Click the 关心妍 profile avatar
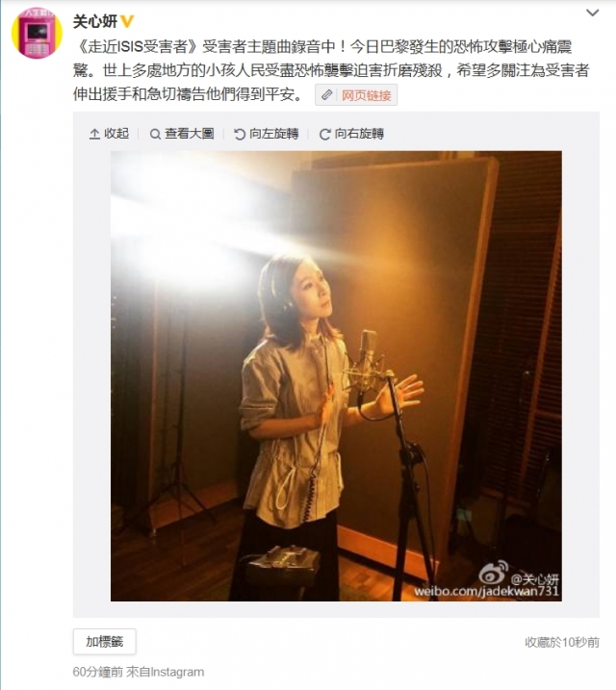The image size is (616, 690). click(x=37, y=33)
